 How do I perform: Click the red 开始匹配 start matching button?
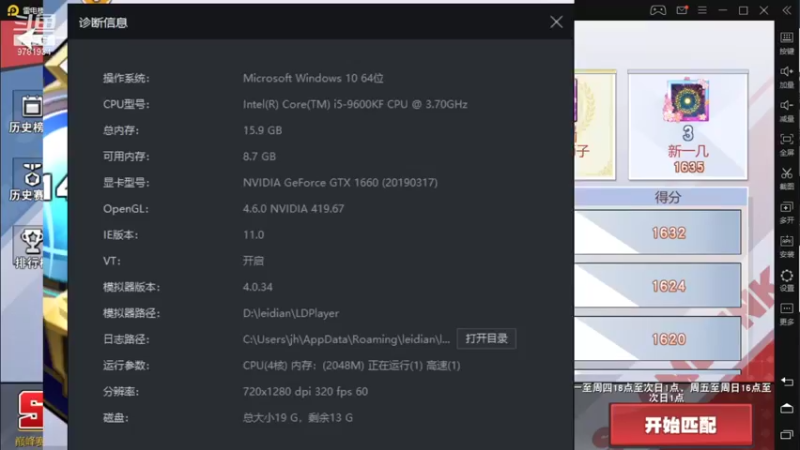[680, 425]
